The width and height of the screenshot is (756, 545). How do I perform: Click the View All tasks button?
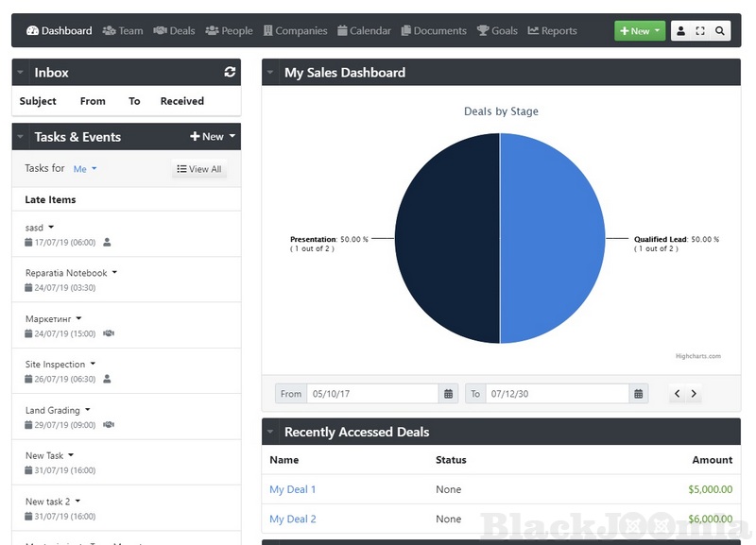[x=199, y=169]
